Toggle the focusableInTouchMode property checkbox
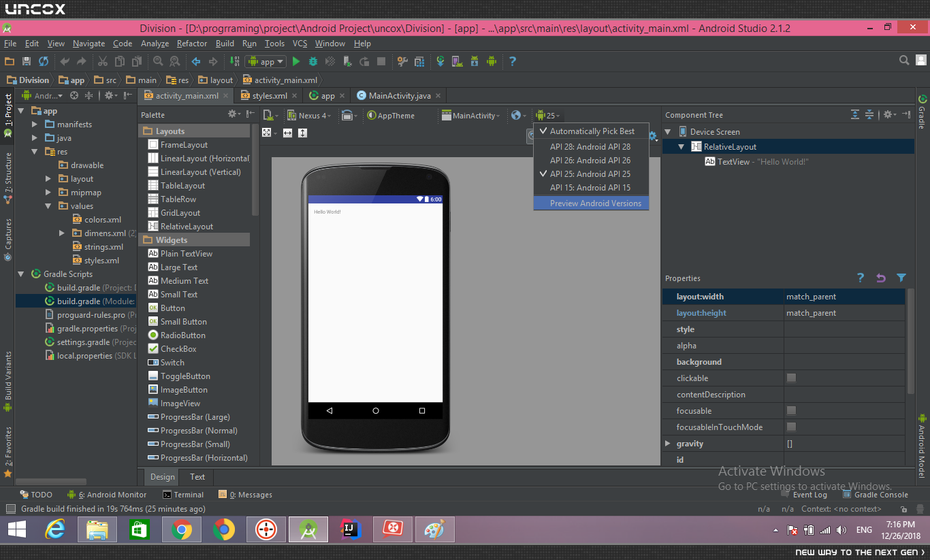Viewport: 930px width, 560px height. pyautogui.click(x=791, y=427)
